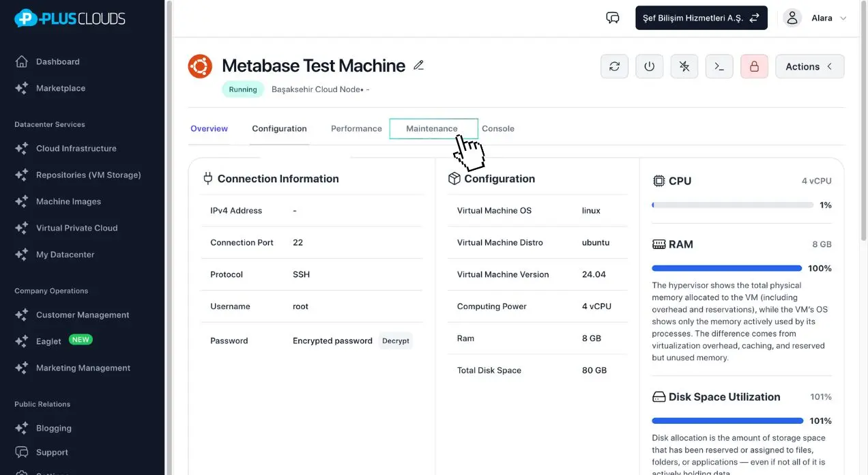Switch to the Maintenance tab

tap(431, 128)
